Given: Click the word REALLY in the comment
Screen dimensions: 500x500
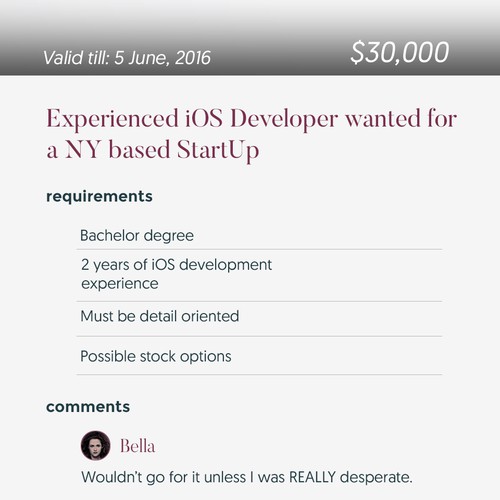Looking at the screenshot, I should pyautogui.click(x=312, y=477).
